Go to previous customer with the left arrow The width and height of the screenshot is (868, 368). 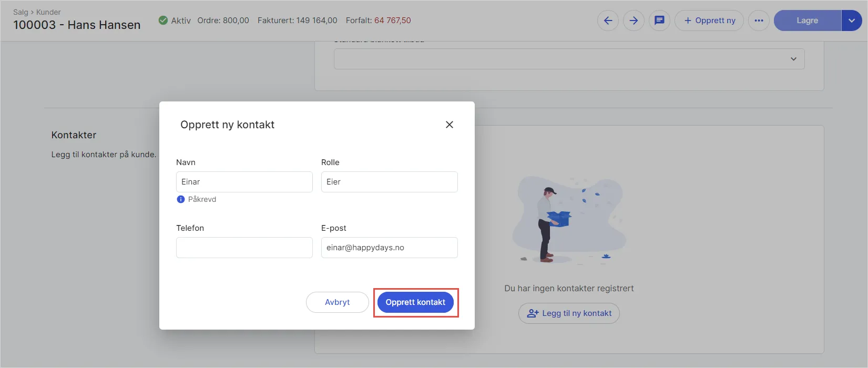click(x=608, y=21)
